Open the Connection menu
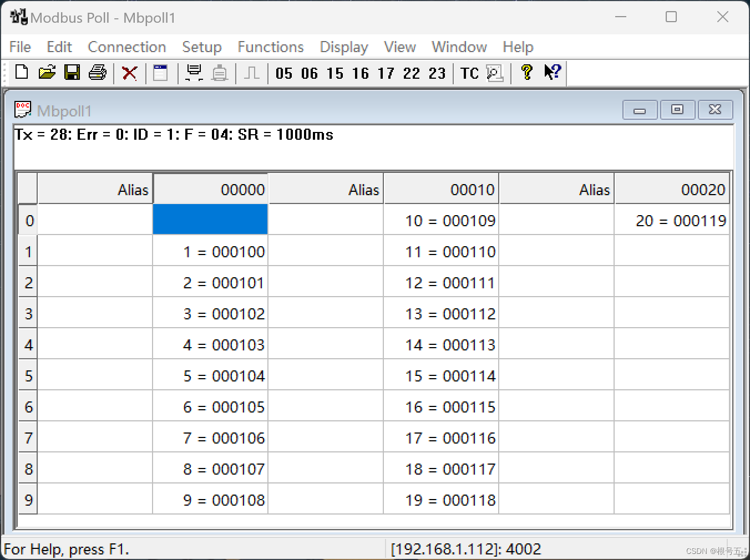 point(127,47)
